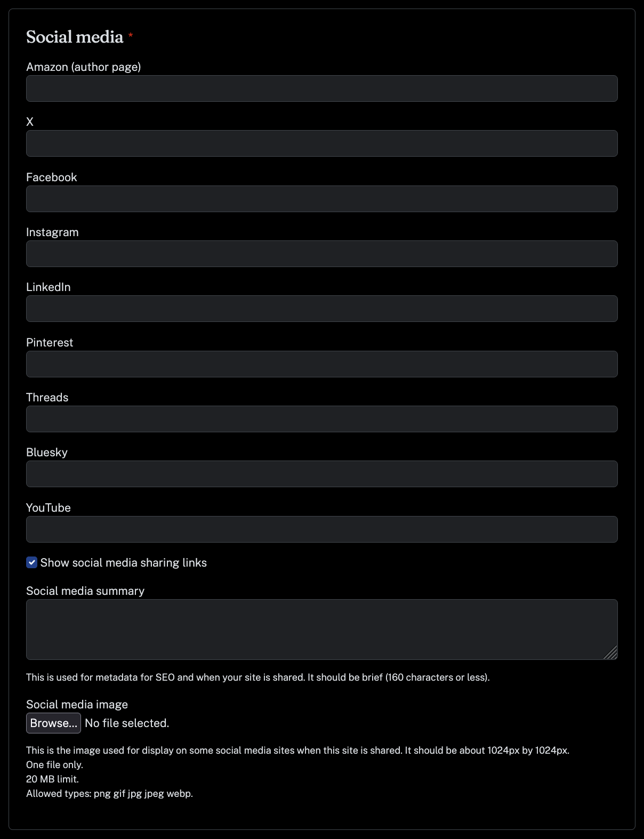Image resolution: width=644 pixels, height=839 pixels.
Task: Select the Threads text field
Action: 322,419
